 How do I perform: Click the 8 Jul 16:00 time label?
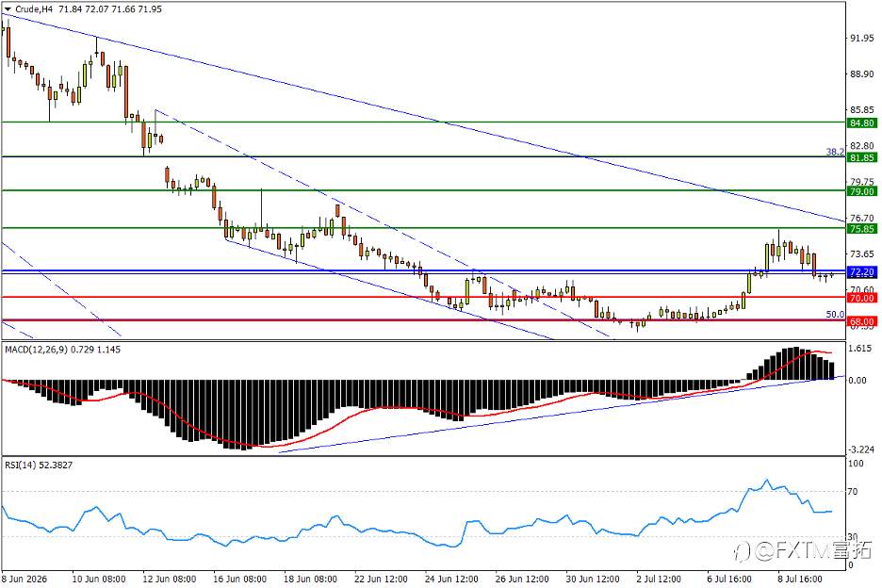click(800, 579)
